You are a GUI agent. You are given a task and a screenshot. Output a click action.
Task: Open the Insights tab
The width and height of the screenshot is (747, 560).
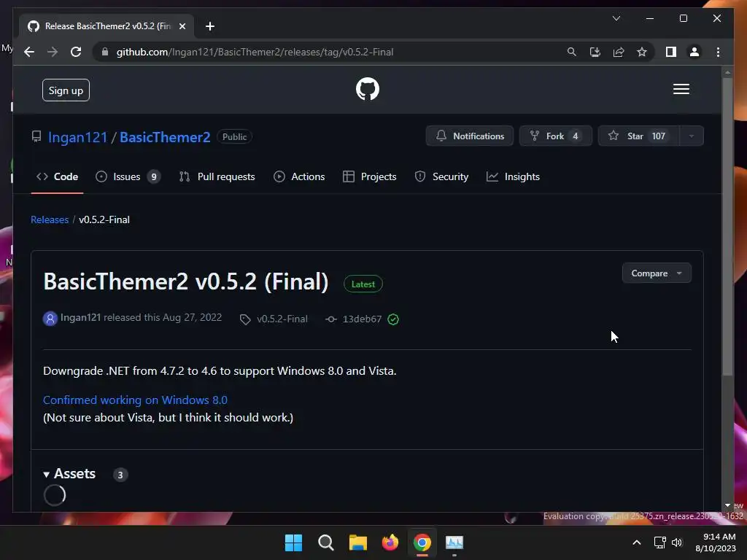[513, 176]
